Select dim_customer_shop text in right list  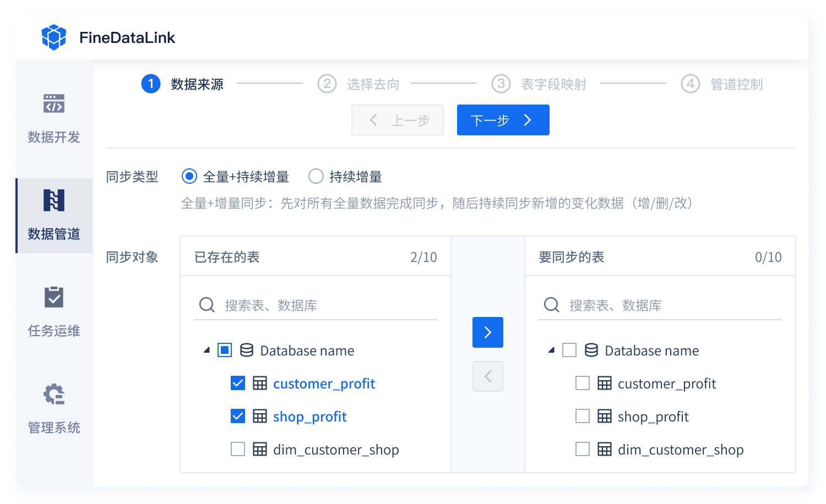(x=681, y=450)
